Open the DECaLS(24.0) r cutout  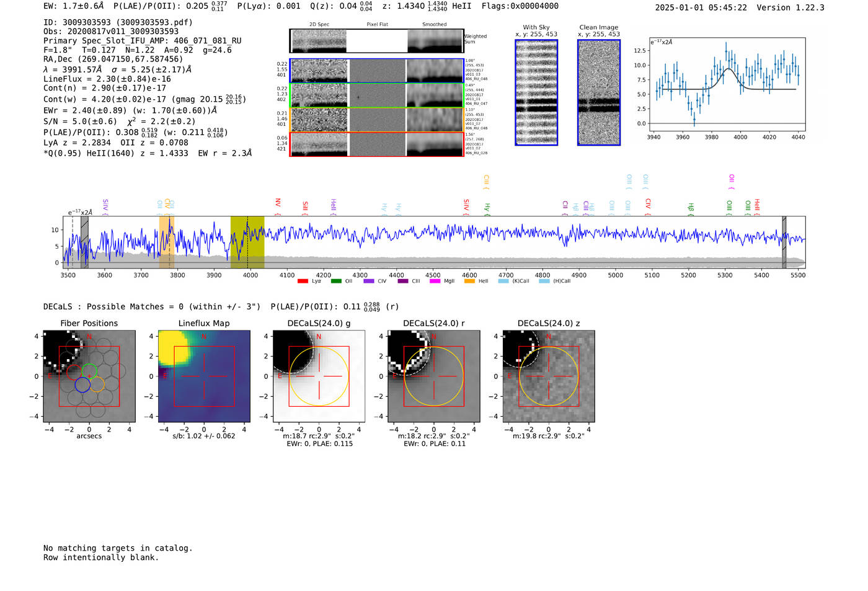click(x=433, y=376)
